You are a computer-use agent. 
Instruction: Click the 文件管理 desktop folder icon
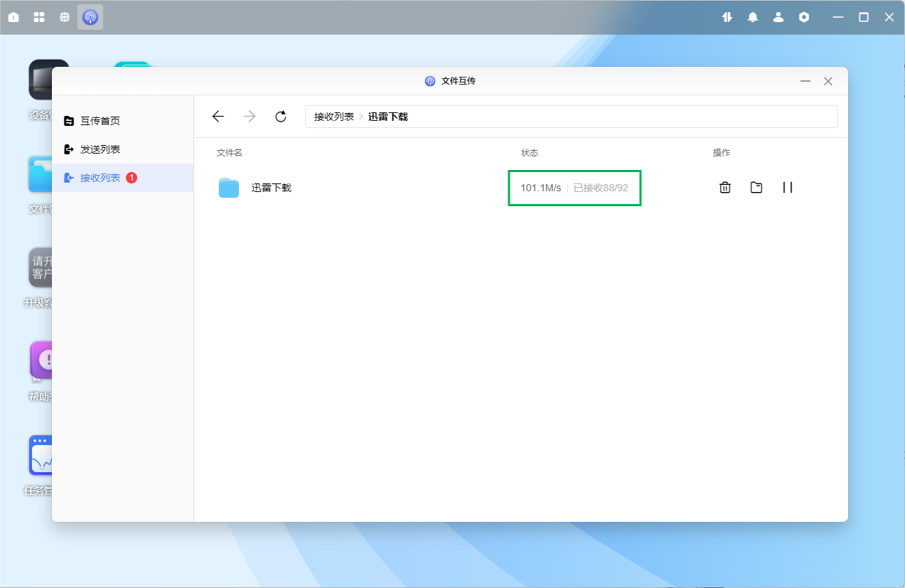point(41,174)
